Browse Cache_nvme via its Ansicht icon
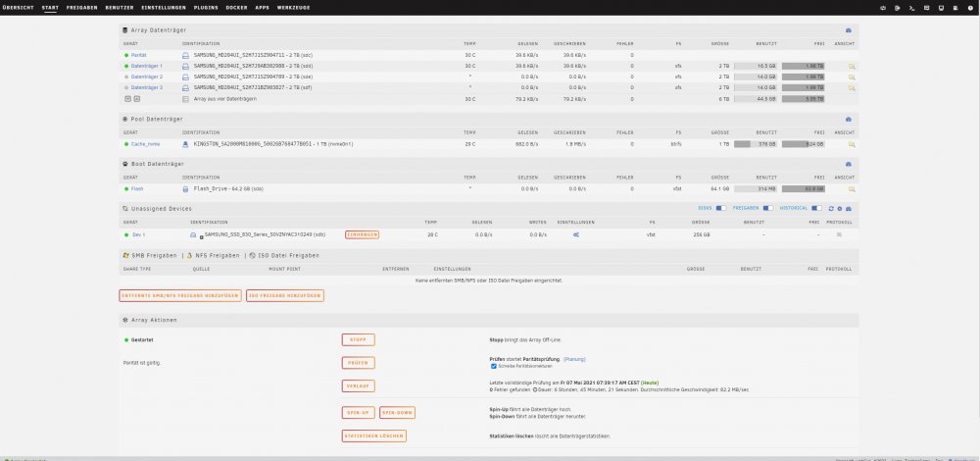Viewport: 980px width, 461px height. (852, 144)
